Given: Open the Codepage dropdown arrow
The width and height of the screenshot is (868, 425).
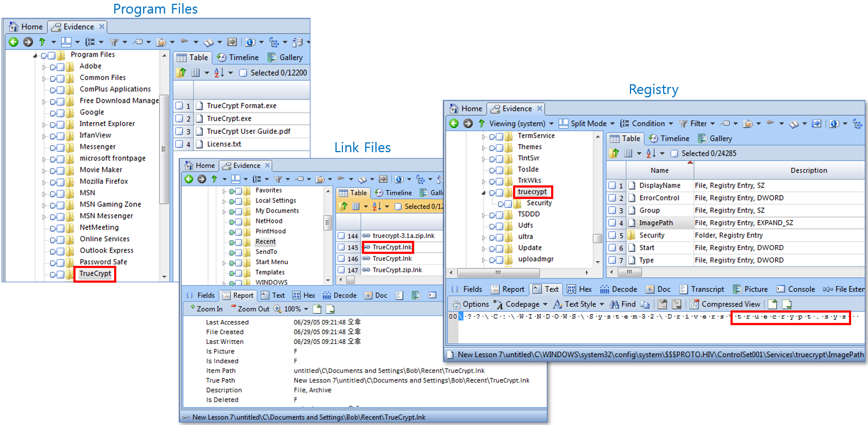Looking at the screenshot, I should click(545, 304).
